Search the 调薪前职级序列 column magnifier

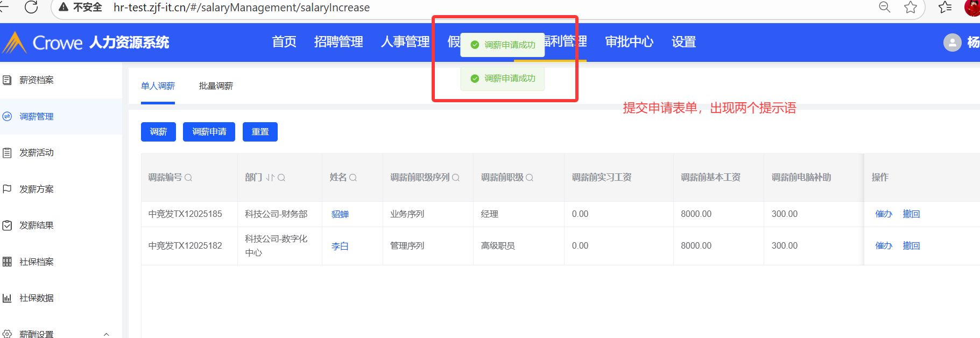point(456,178)
